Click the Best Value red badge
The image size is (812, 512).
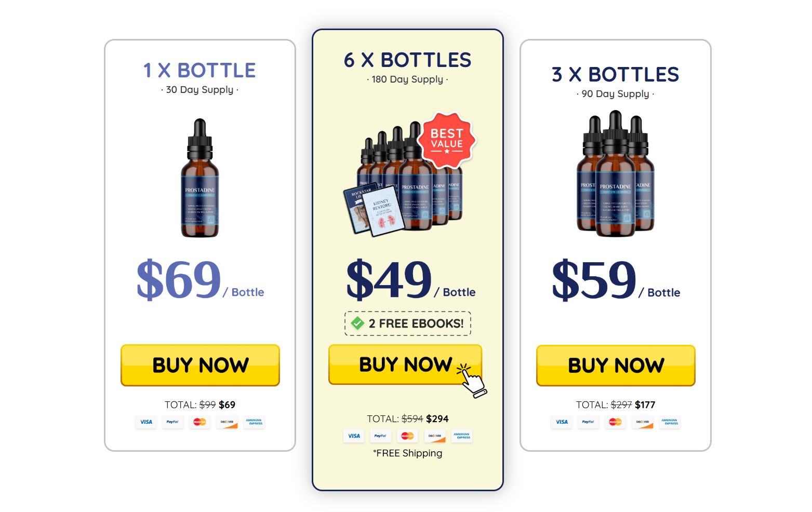coord(447,141)
